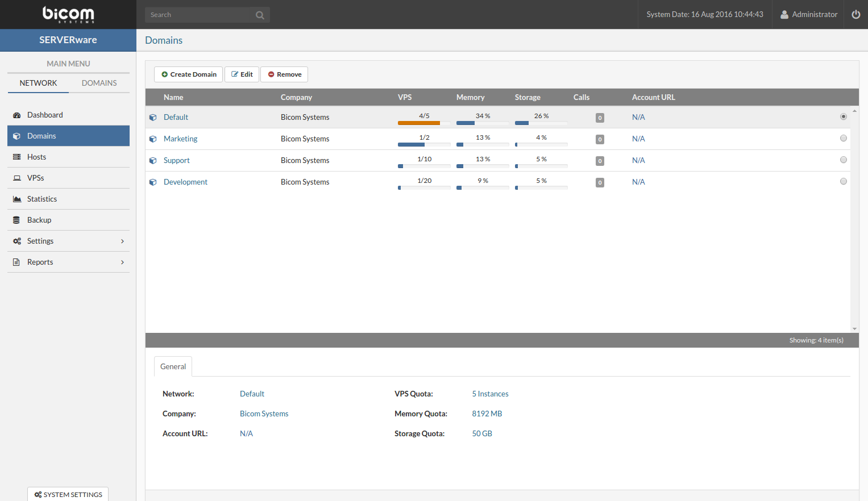
Task: Click the search magnifier icon
Action: pyautogui.click(x=260, y=15)
